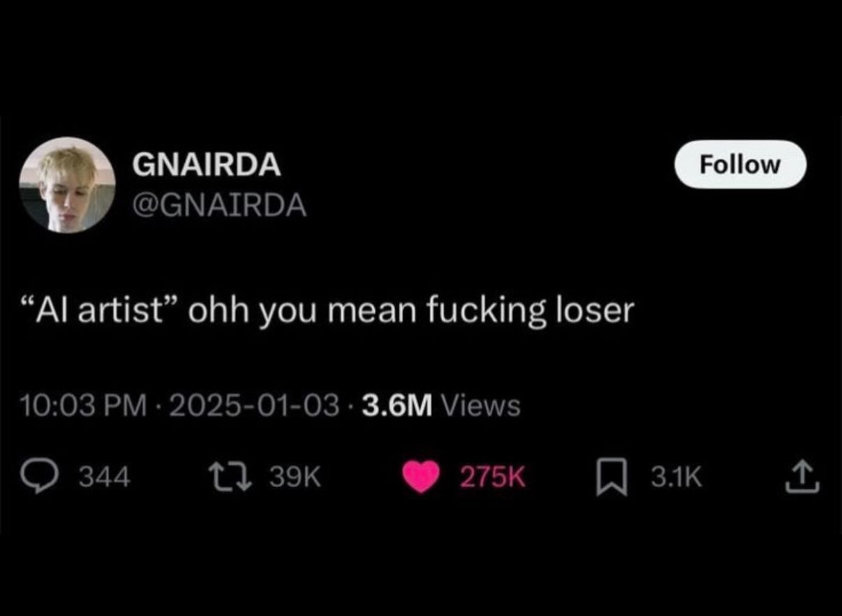This screenshot has width=842, height=616.
Task: Click the @GNAIRDA handle
Action: 219,207
